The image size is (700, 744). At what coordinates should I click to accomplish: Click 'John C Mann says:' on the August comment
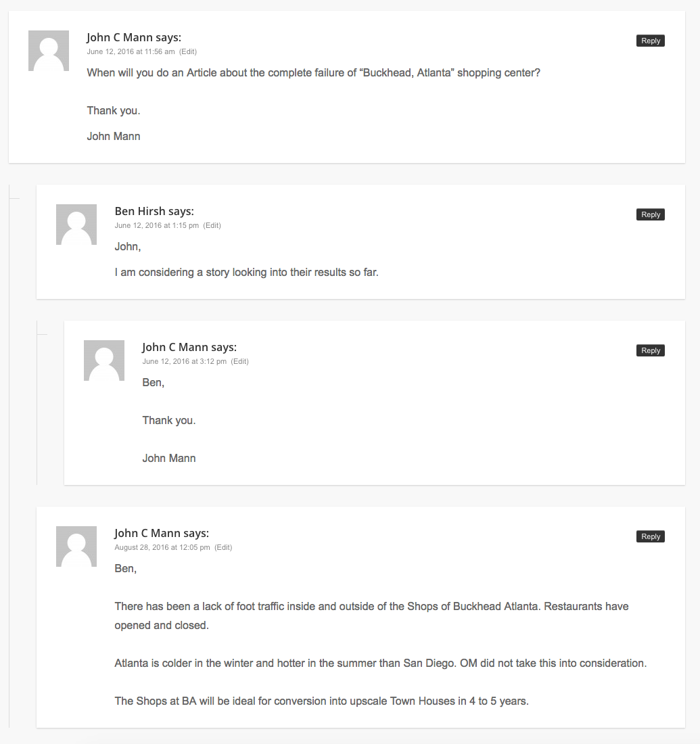pyautogui.click(x=162, y=534)
